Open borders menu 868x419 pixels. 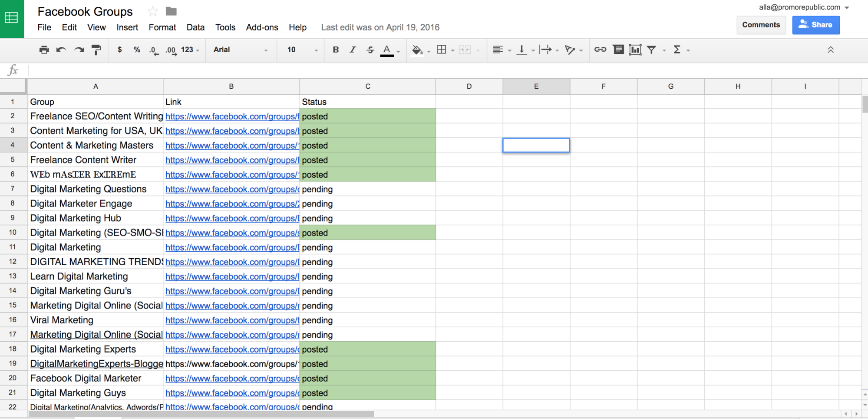tap(442, 50)
